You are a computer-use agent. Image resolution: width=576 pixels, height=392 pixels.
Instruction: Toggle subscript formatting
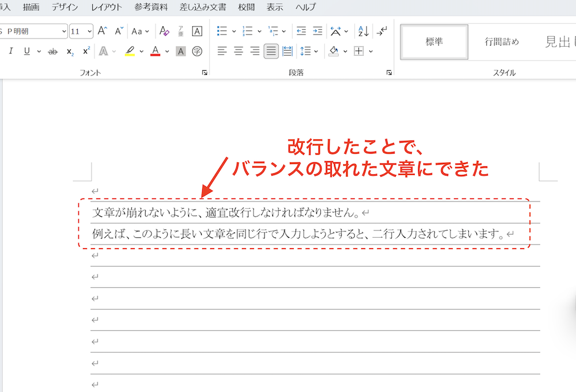(x=70, y=51)
